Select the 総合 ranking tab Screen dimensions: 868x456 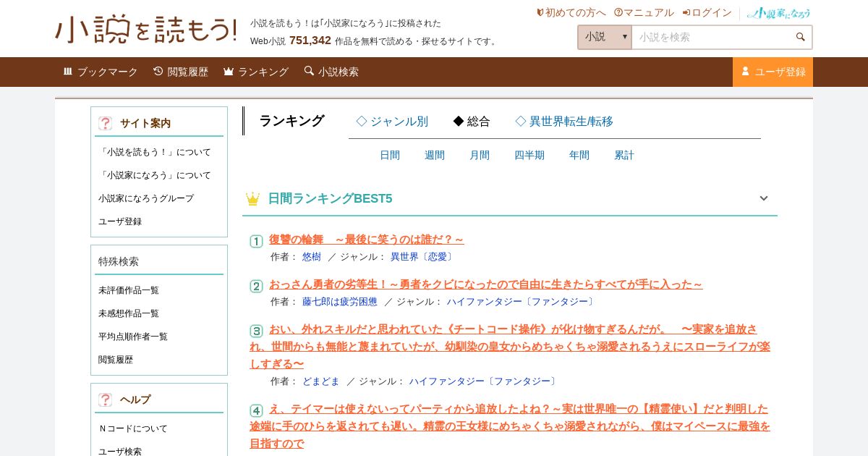point(472,122)
